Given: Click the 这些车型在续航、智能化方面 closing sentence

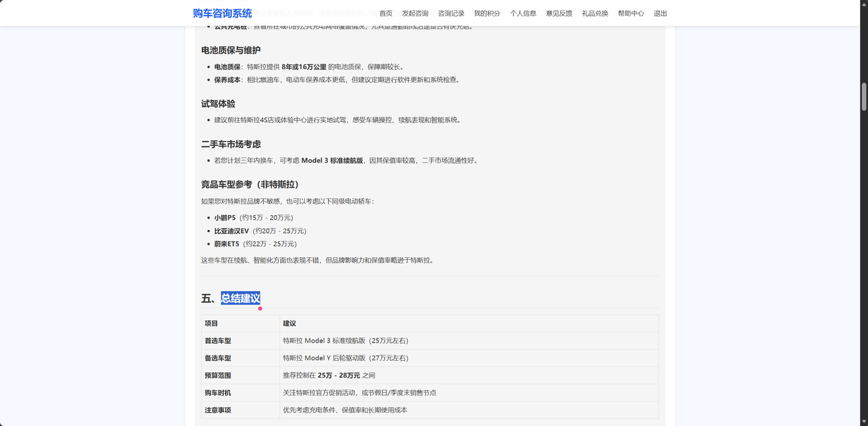Looking at the screenshot, I should coord(317,260).
